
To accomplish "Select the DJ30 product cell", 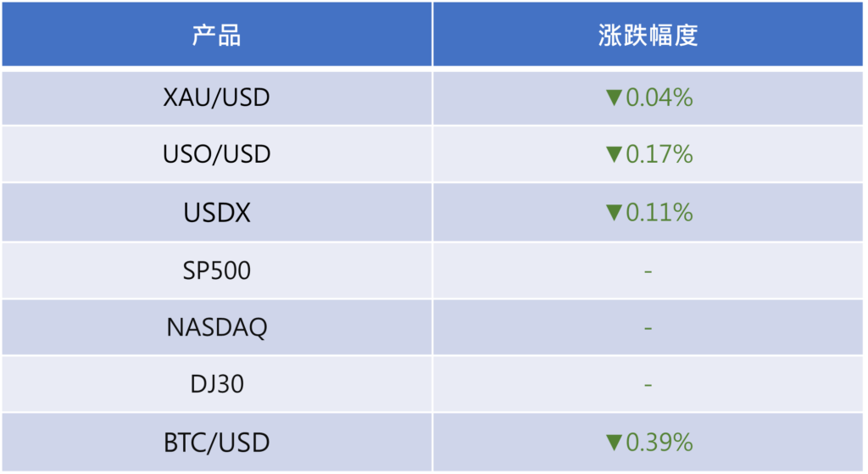I will pos(216,385).
